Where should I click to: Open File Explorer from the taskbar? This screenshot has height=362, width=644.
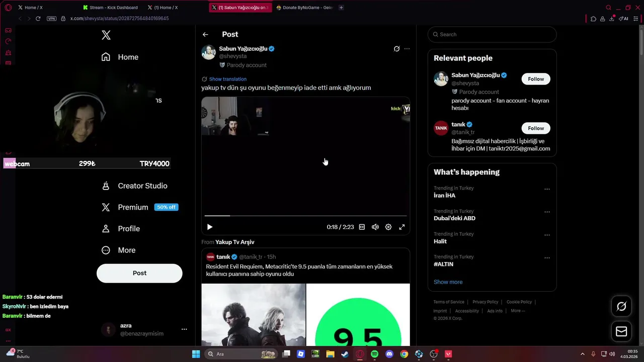click(330, 354)
